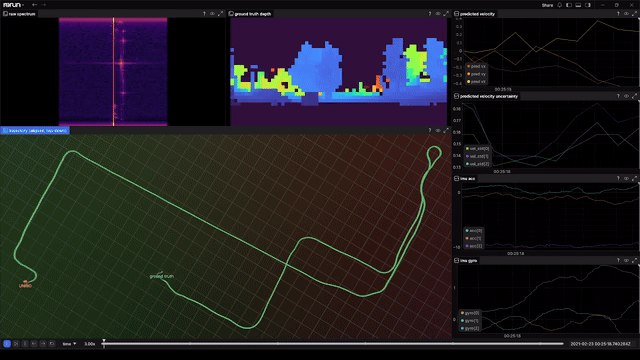The image size is (640, 360).
Task: Maximize the raw spectrum view
Action: click(x=220, y=14)
